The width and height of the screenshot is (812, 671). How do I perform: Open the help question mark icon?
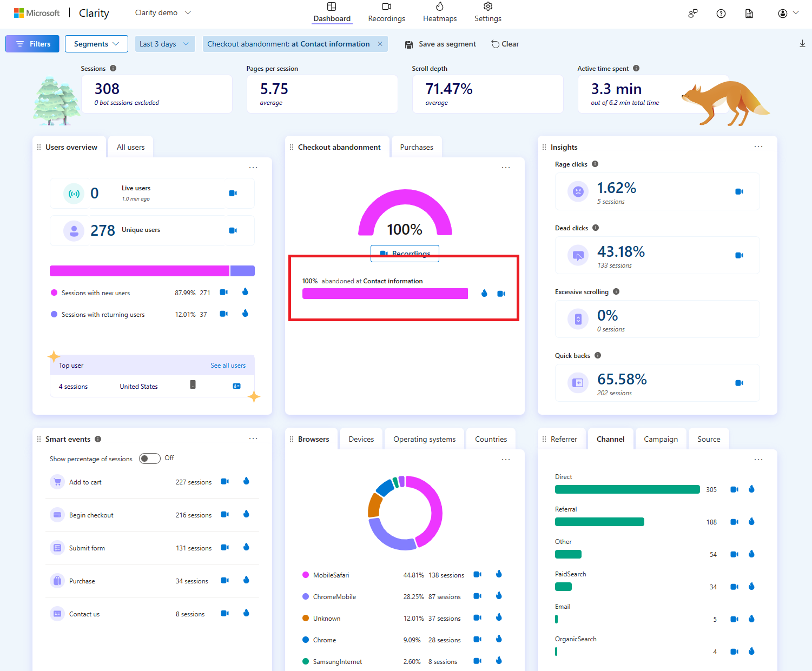(x=721, y=14)
